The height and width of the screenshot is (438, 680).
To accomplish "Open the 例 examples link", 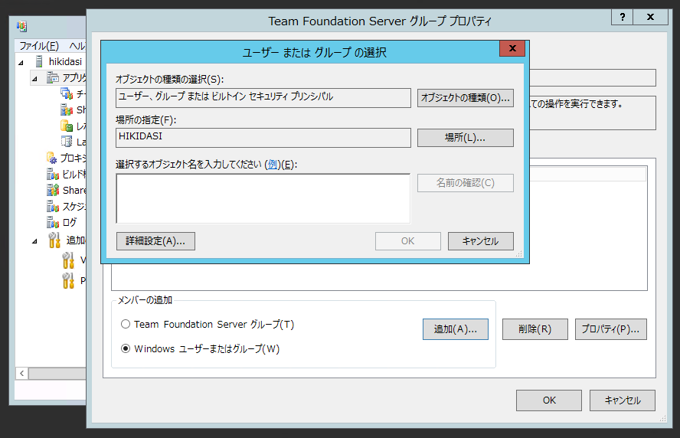I will tap(272, 164).
